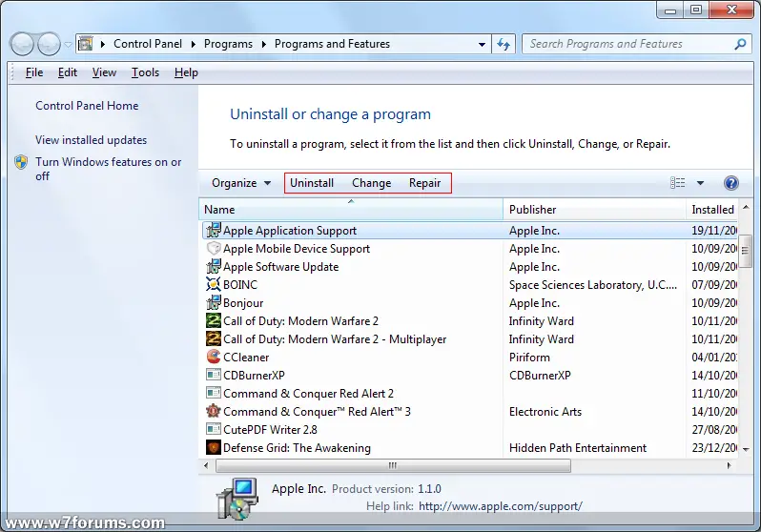Expand the arrow after Programs in the breadcrumb
Viewport: 761px width, 532px height.
[x=264, y=44]
